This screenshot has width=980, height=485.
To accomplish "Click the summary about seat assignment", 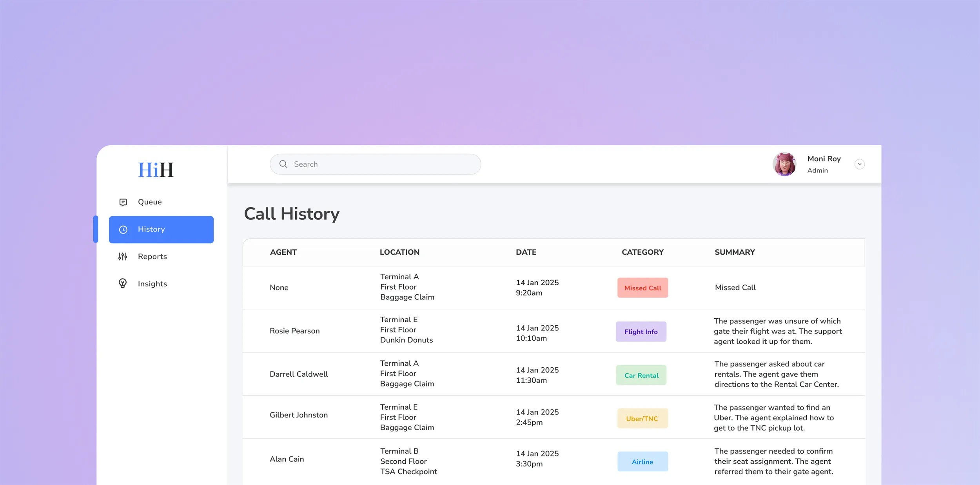I will 773,461.
